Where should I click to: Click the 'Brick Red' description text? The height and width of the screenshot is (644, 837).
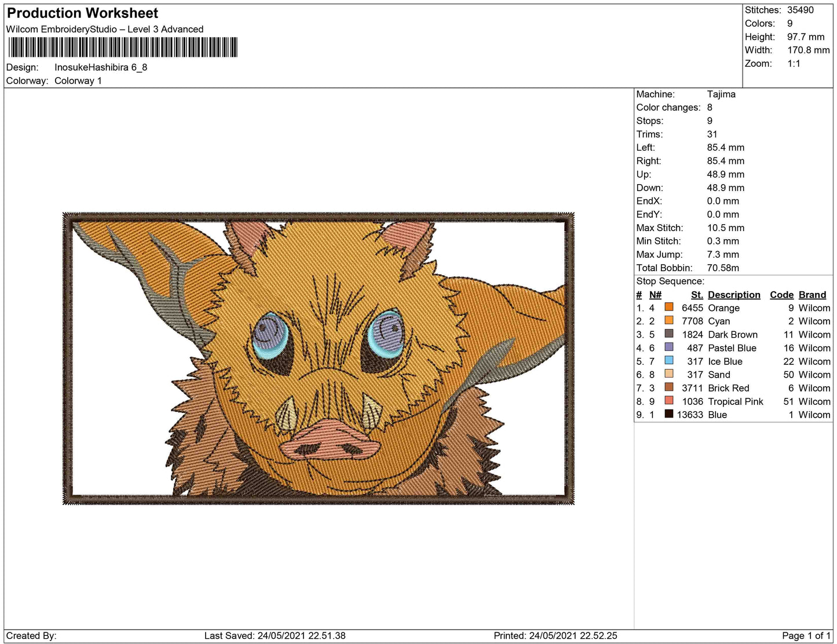(729, 387)
